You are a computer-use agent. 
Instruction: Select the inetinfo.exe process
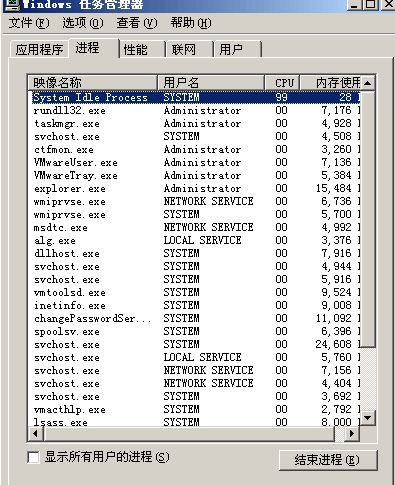(x=196, y=305)
